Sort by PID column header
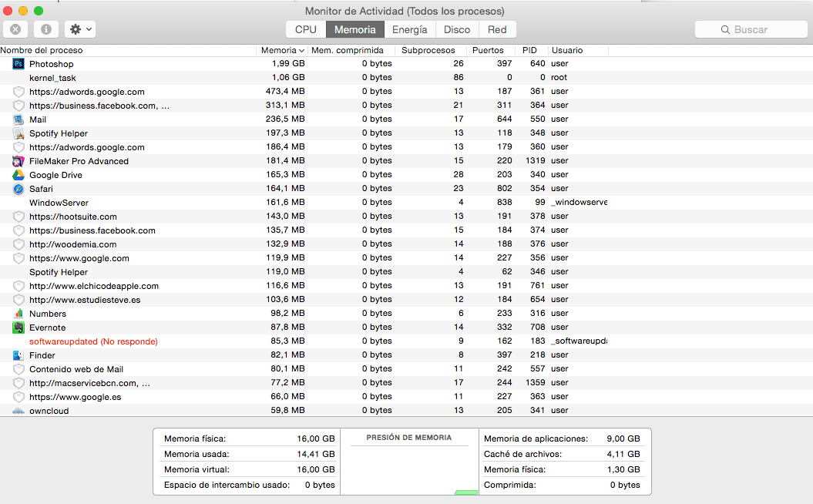The width and height of the screenshot is (813, 504). click(x=531, y=50)
